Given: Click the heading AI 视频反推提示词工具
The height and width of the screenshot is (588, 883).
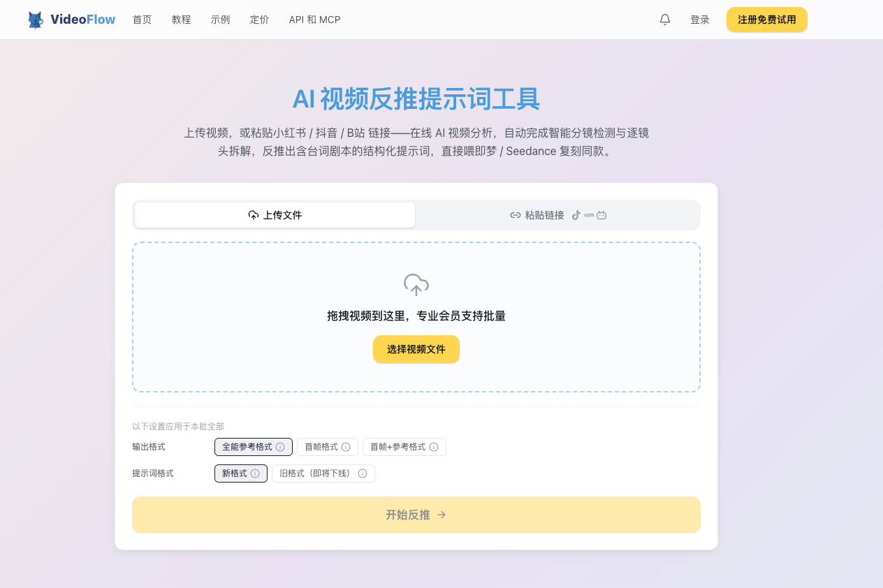Looking at the screenshot, I should point(416,99).
